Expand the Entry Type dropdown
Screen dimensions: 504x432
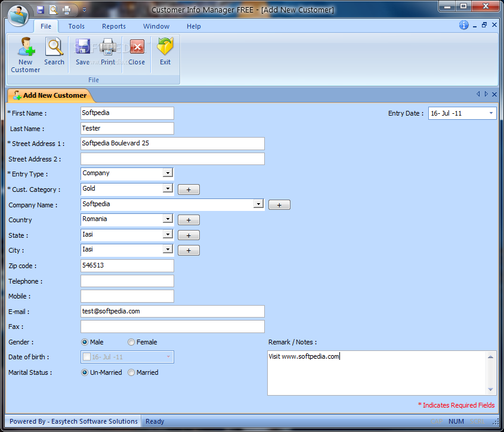(168, 173)
